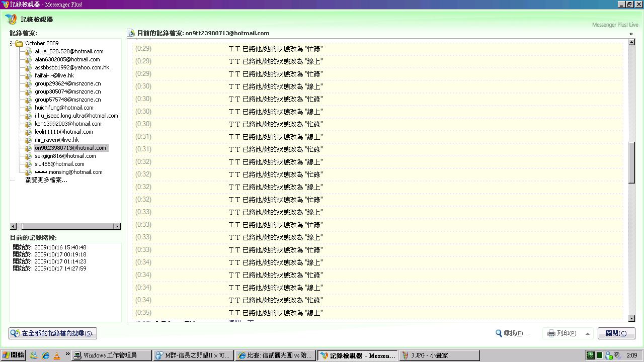Switch to 3.JPG - 小畫家 Paint window

(x=439, y=355)
